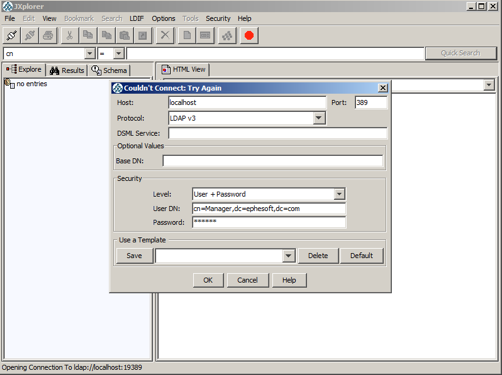Click the Cut scissors toolbar icon

pyautogui.click(x=70, y=35)
